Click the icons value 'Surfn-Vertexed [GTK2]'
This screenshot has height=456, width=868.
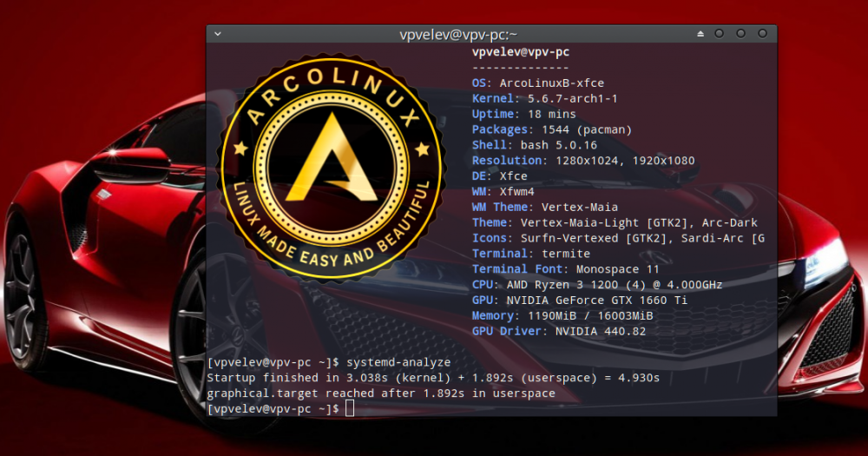[x=597, y=238]
